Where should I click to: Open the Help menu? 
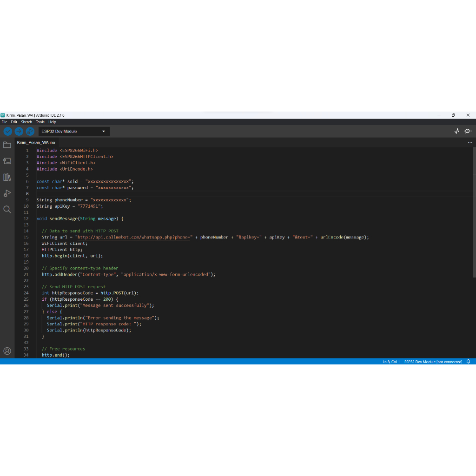pos(52,122)
